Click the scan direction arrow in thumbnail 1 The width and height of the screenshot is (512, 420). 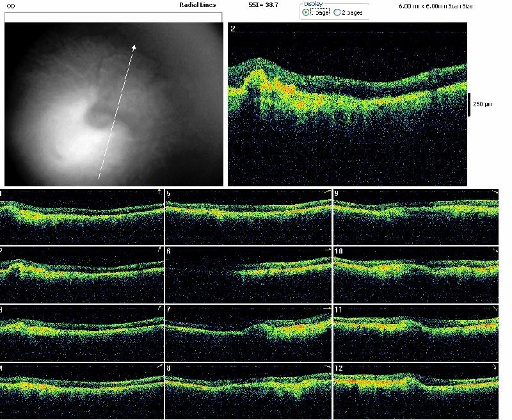pyautogui.click(x=159, y=191)
